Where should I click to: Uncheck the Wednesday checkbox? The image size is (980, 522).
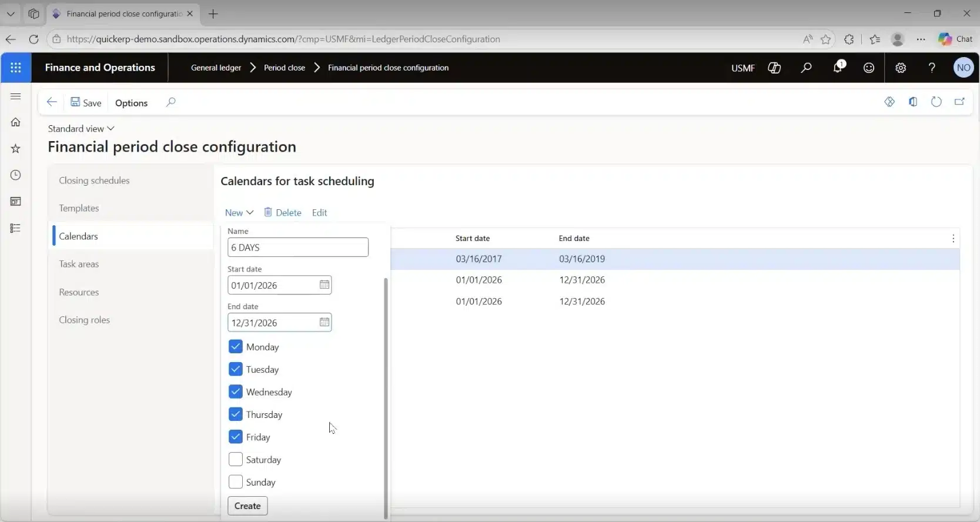(235, 391)
